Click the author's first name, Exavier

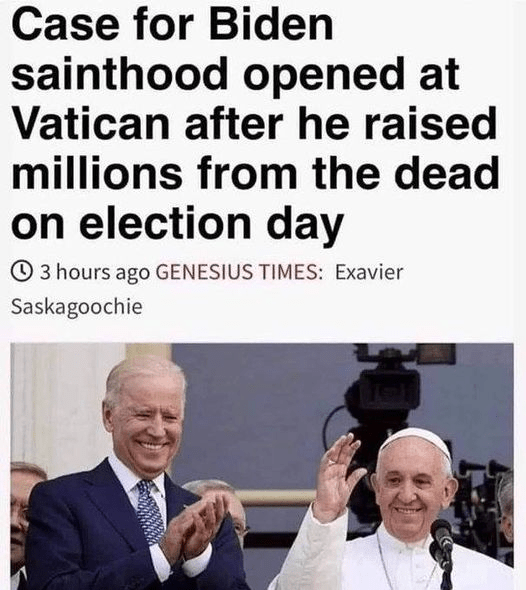coord(369,272)
